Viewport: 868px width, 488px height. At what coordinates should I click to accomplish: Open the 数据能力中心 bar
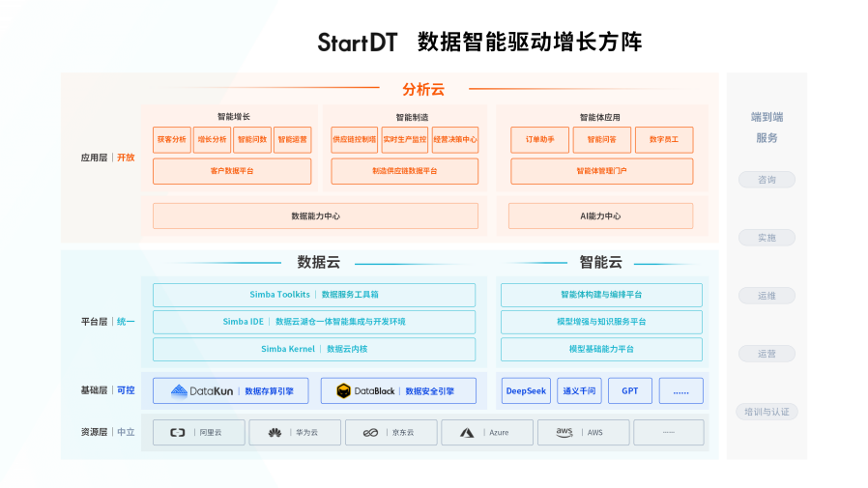coord(315,216)
